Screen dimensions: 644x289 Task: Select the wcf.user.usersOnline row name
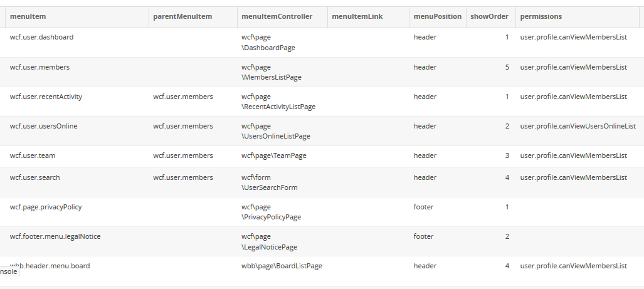(43, 126)
